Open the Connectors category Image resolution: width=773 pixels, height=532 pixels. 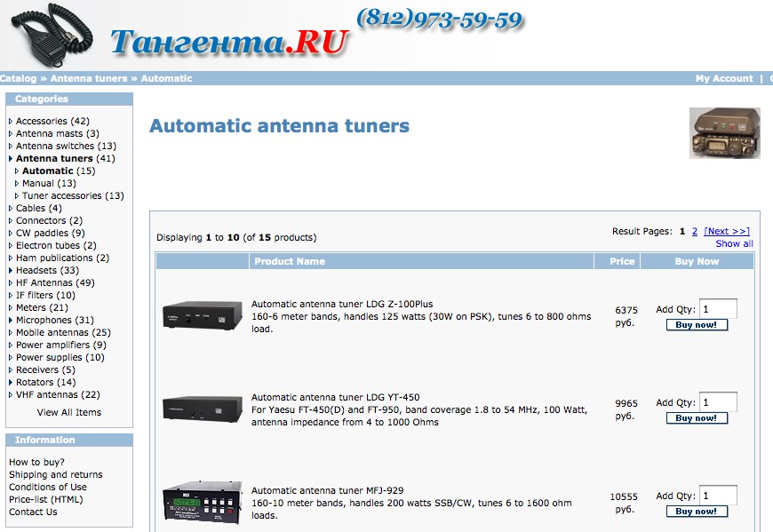tap(49, 220)
